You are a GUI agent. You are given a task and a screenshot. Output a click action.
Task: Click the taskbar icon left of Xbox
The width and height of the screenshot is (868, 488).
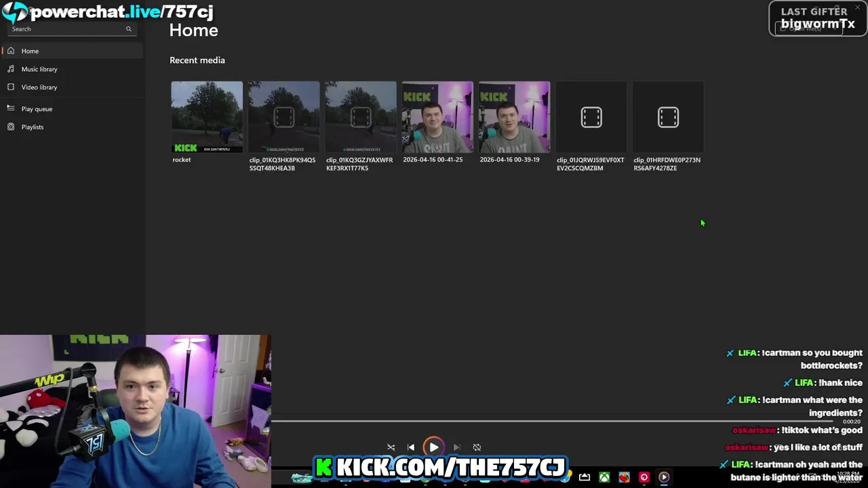[x=584, y=477]
